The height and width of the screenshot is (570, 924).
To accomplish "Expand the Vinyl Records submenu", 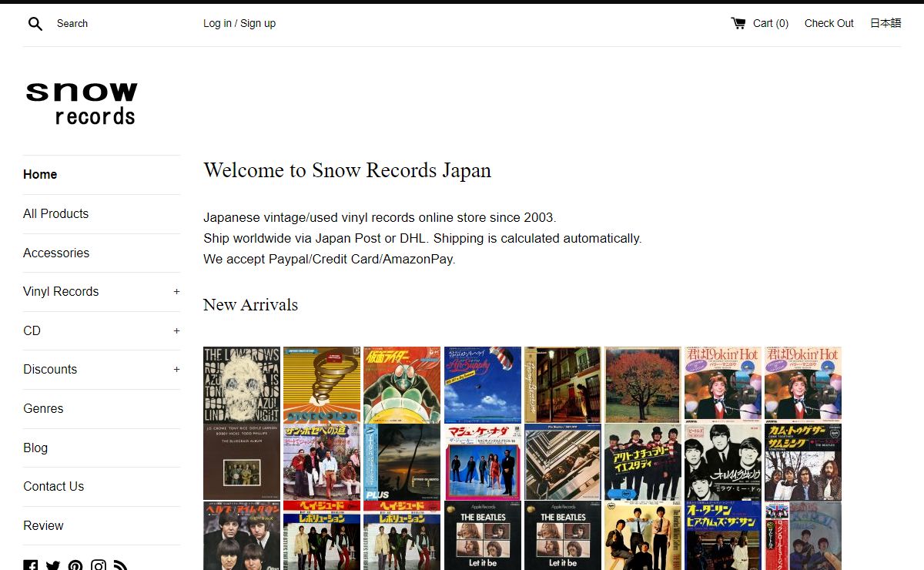I will [x=176, y=292].
